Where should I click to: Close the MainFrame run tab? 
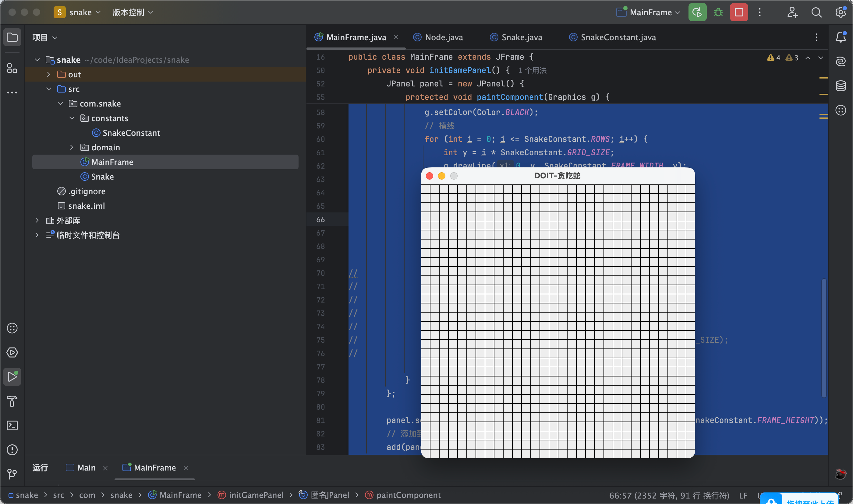click(186, 468)
